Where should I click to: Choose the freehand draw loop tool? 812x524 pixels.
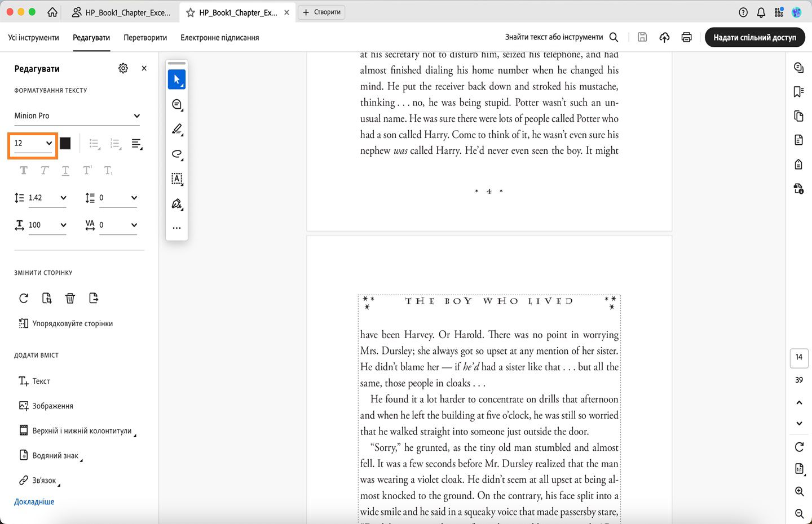tap(176, 154)
